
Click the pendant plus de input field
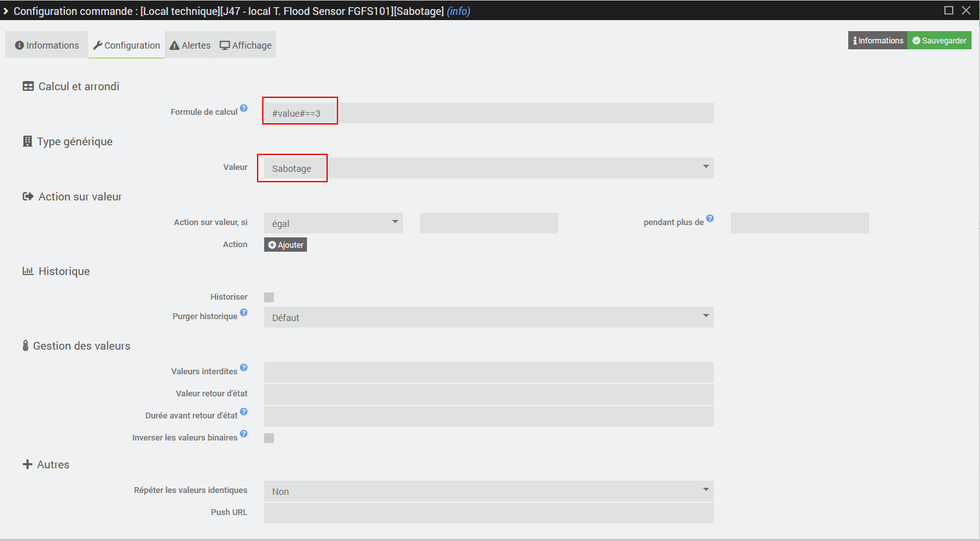(800, 223)
